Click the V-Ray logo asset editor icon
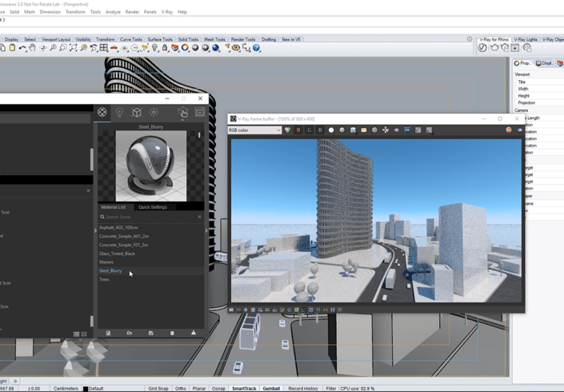The height and width of the screenshot is (392, 564). (482, 48)
